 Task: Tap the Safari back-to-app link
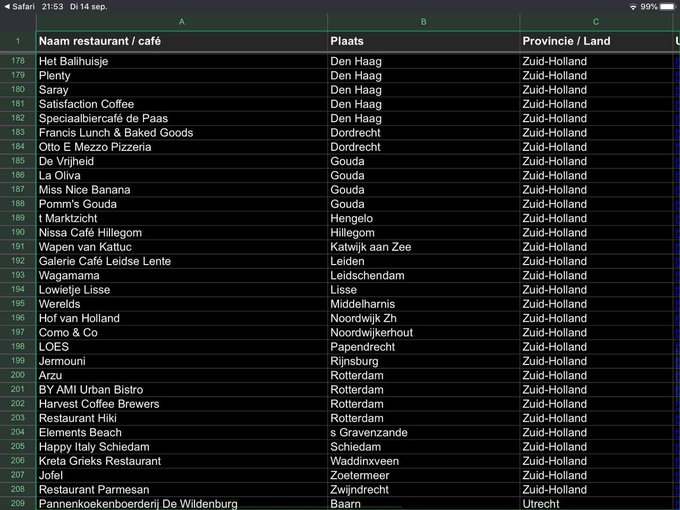[x=19, y=7]
